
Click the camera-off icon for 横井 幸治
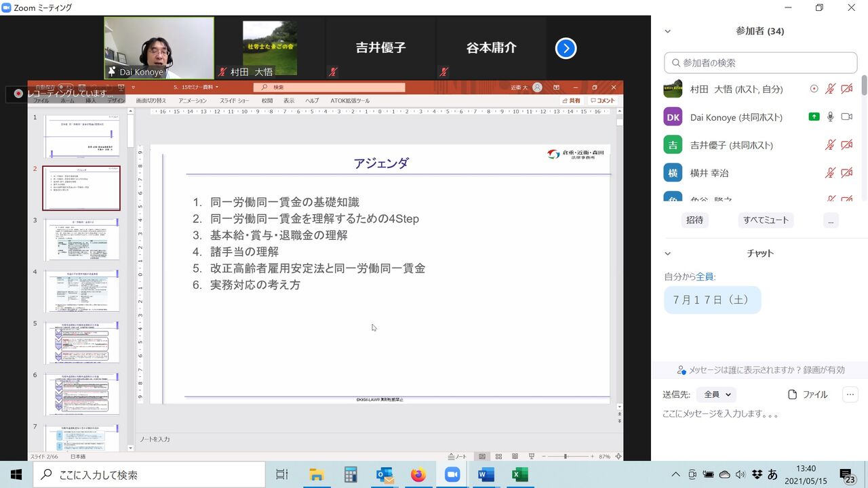(x=847, y=173)
